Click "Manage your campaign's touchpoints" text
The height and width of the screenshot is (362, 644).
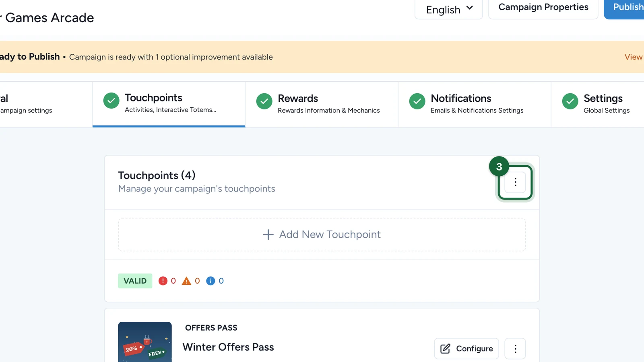pos(196,189)
